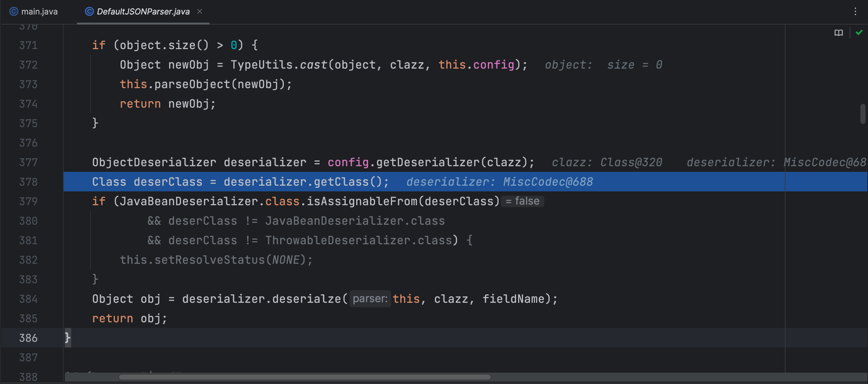Click line number 371 in the gutter

(28, 45)
